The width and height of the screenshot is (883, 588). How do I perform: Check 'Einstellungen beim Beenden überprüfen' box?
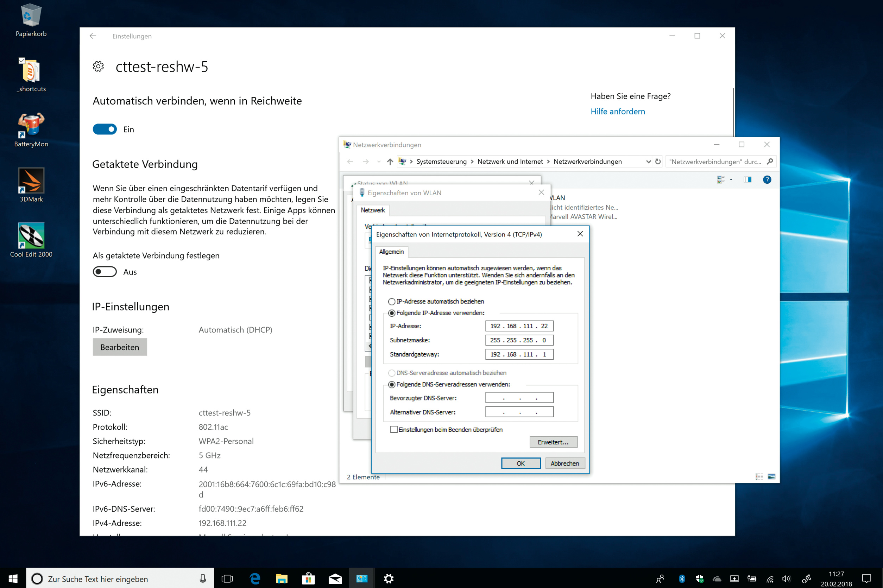pos(394,430)
